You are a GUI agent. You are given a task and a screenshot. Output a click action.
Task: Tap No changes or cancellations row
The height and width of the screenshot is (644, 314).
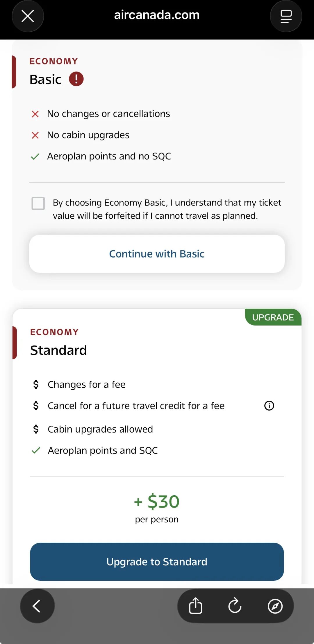click(108, 114)
